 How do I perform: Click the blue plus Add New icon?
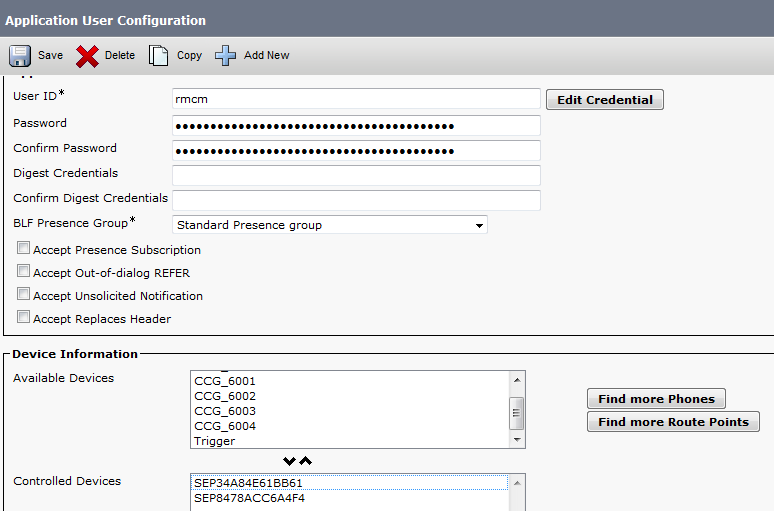[226, 55]
